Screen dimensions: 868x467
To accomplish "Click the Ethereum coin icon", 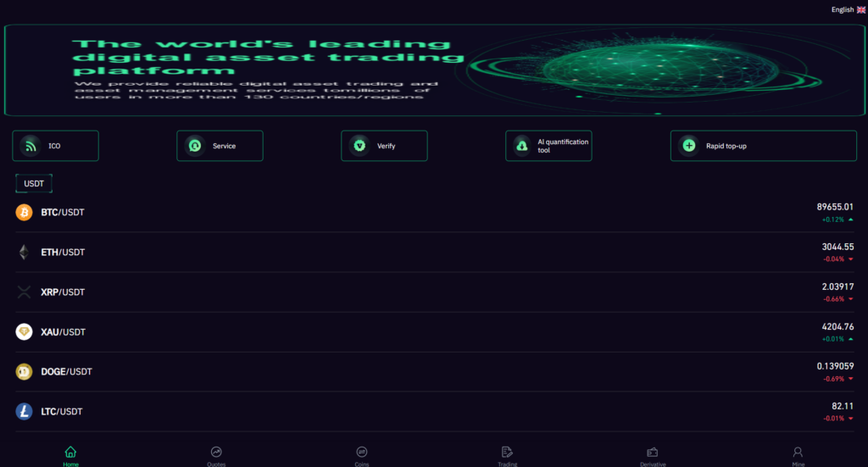I will click(24, 253).
